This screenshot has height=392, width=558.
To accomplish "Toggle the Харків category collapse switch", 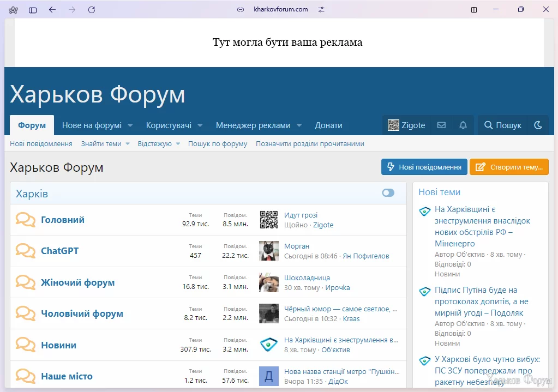I will (388, 193).
